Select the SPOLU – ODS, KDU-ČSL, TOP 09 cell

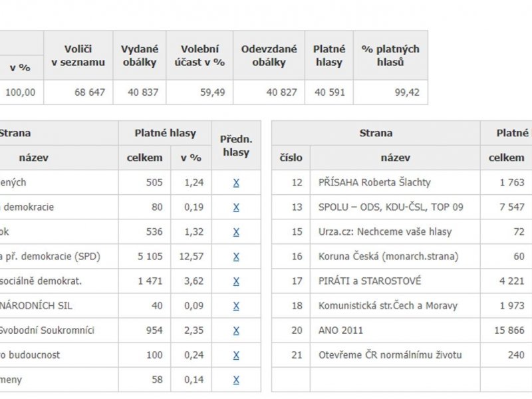pyautogui.click(x=395, y=207)
